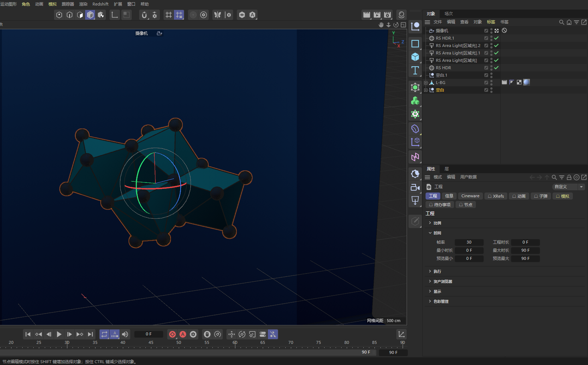
Task: Toggle sound mute speaker in timeline
Action: (x=125, y=334)
